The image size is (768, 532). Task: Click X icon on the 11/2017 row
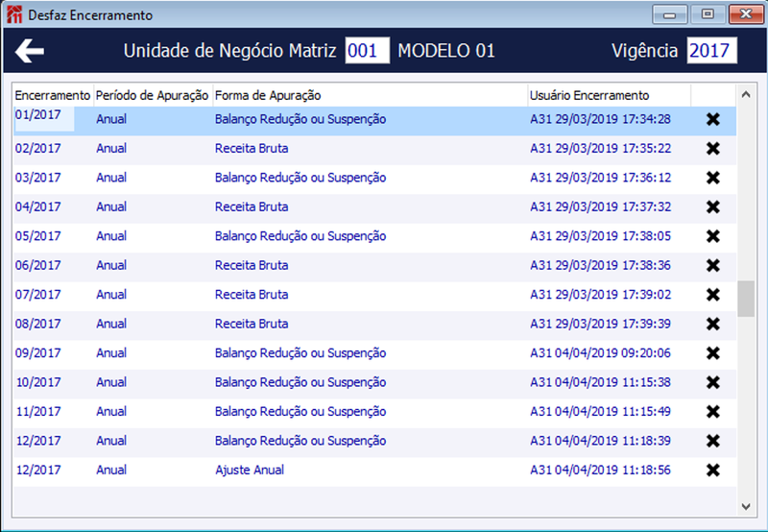point(713,412)
